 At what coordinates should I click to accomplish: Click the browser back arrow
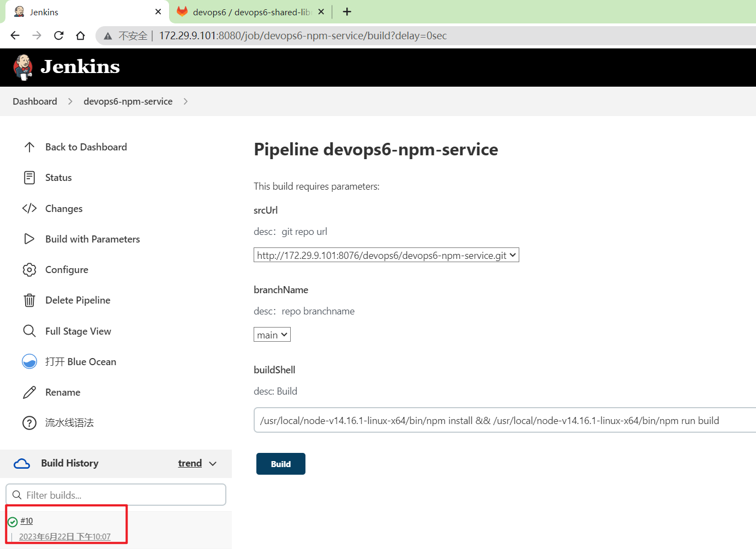coord(15,35)
